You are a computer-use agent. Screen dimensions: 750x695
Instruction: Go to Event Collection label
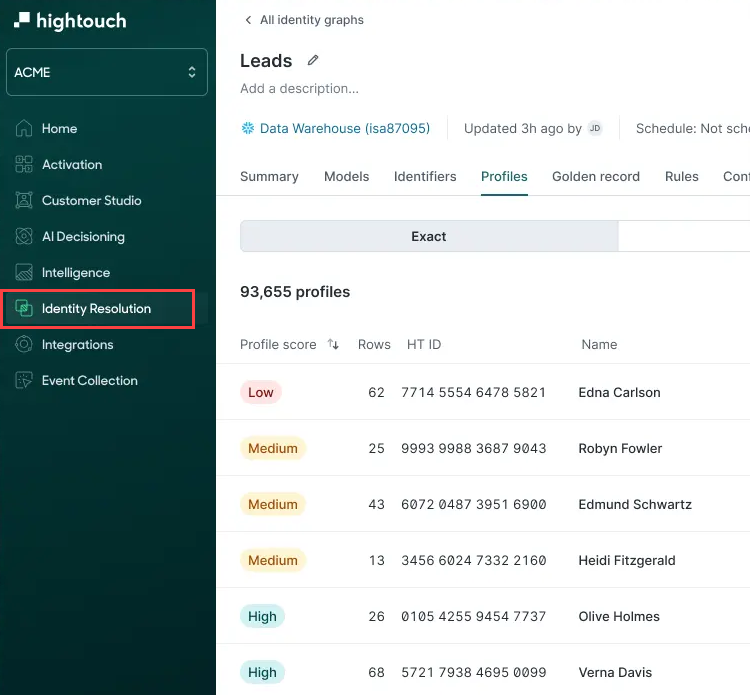pyautogui.click(x=90, y=381)
